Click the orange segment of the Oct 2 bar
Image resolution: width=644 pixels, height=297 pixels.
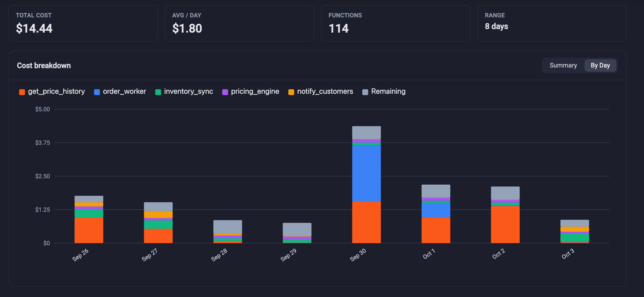(x=505, y=224)
